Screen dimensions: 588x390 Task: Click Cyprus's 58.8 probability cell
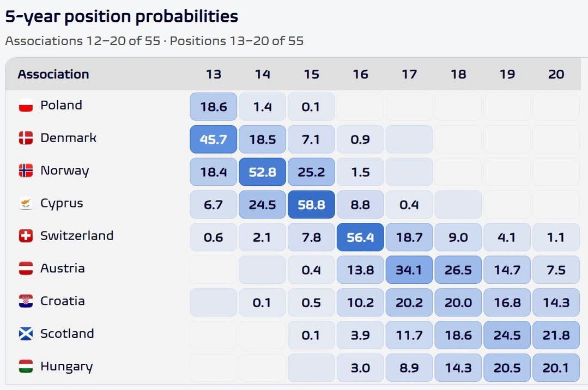tap(311, 205)
